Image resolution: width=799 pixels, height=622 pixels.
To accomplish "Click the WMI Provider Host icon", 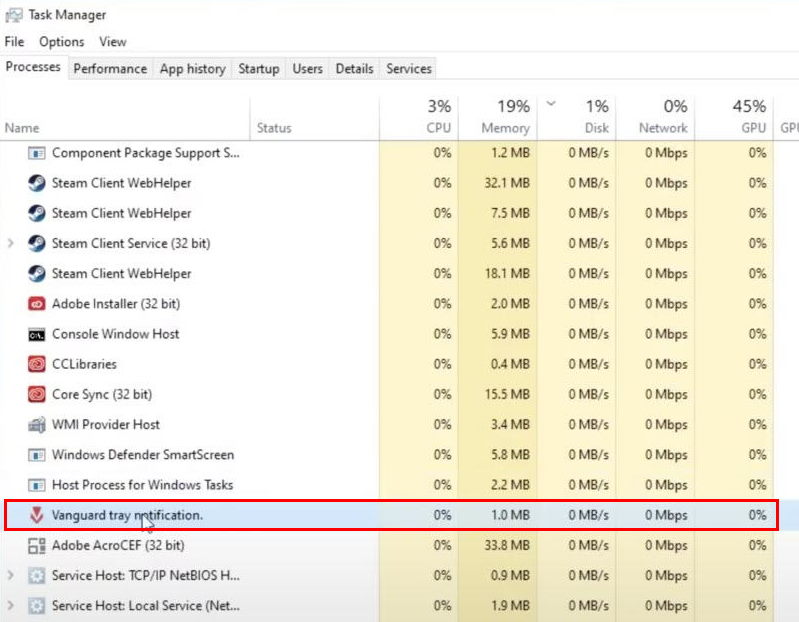I will click(37, 424).
